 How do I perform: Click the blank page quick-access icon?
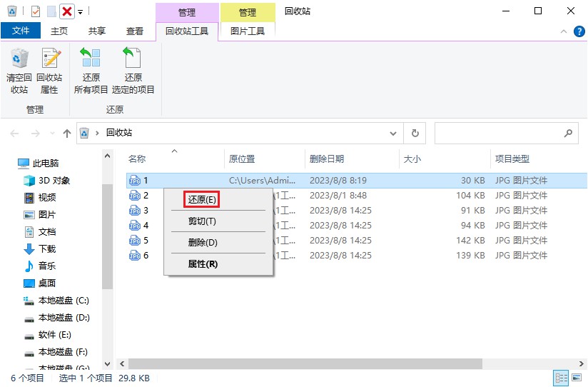(x=51, y=11)
